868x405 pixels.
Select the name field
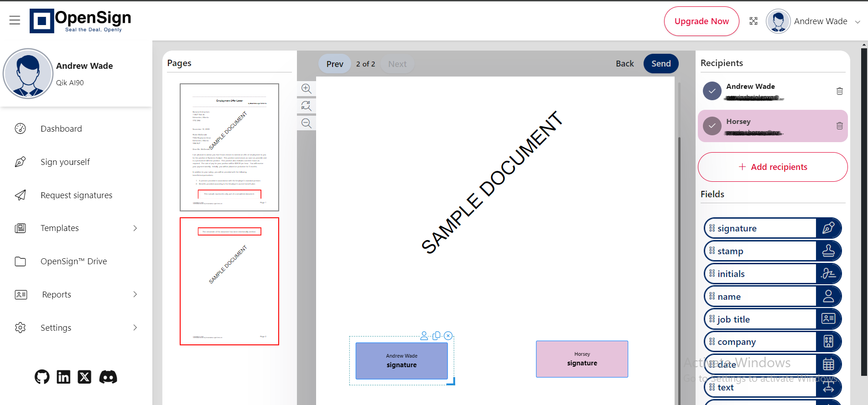coord(773,297)
